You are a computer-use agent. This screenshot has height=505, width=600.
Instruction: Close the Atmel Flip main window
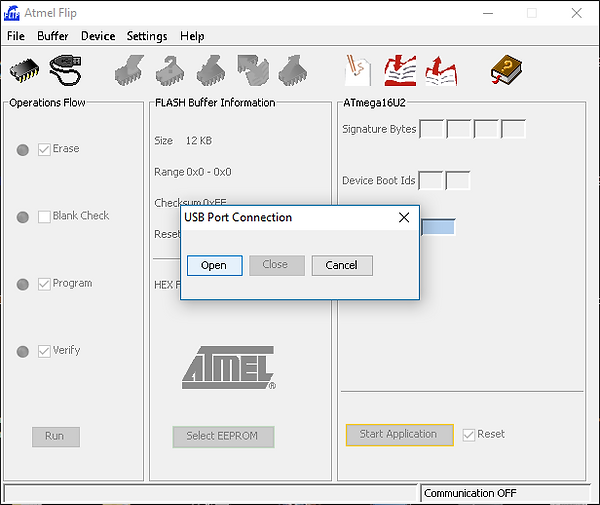(577, 13)
